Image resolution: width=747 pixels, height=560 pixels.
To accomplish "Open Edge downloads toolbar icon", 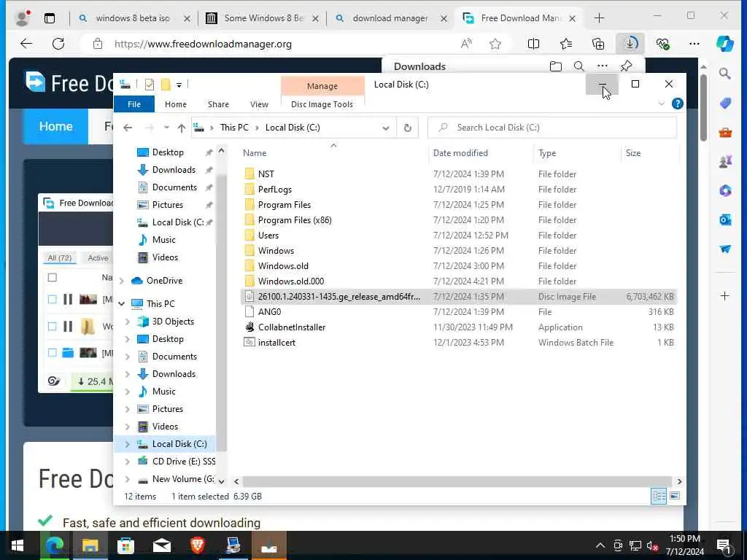I will [630, 44].
